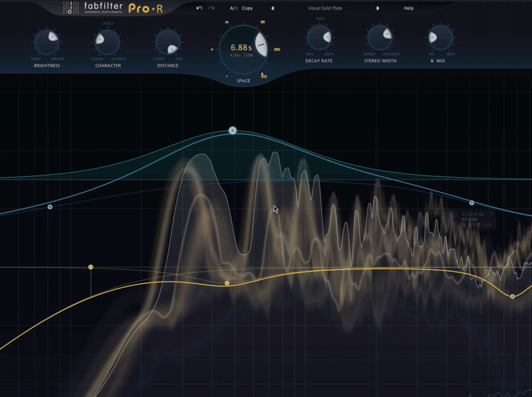Open the Help menu
The width and height of the screenshot is (532, 397).
(x=408, y=8)
